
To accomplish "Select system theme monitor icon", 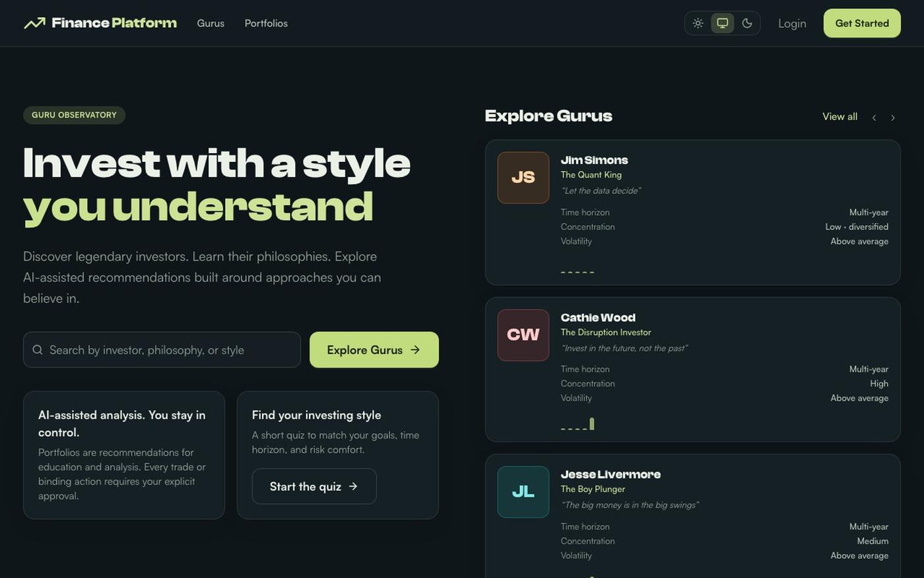I will tap(723, 23).
